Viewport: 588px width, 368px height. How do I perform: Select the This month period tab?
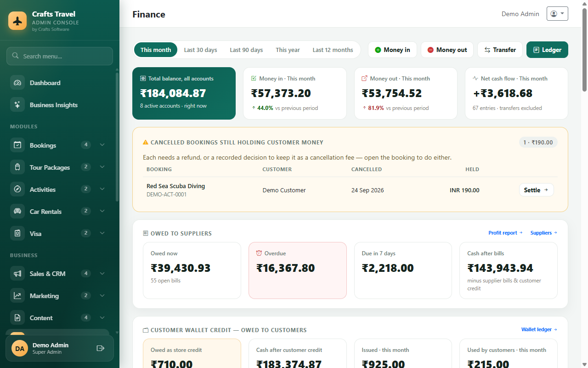point(156,50)
